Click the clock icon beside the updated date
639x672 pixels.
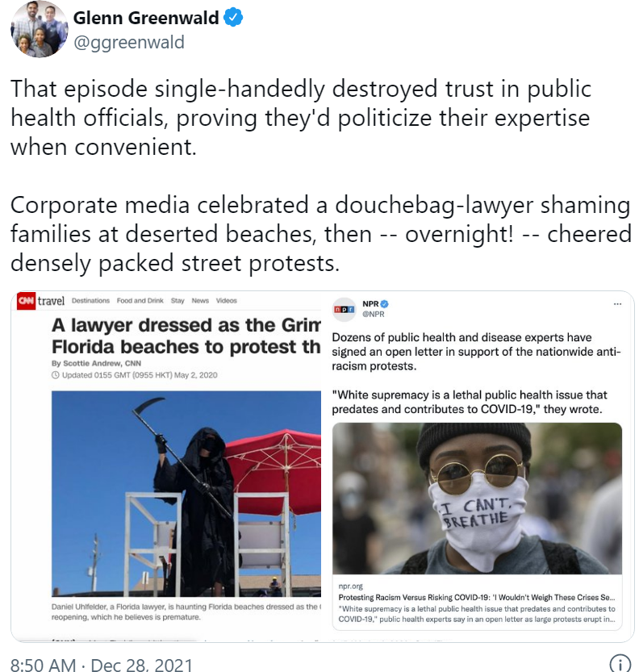(56, 375)
